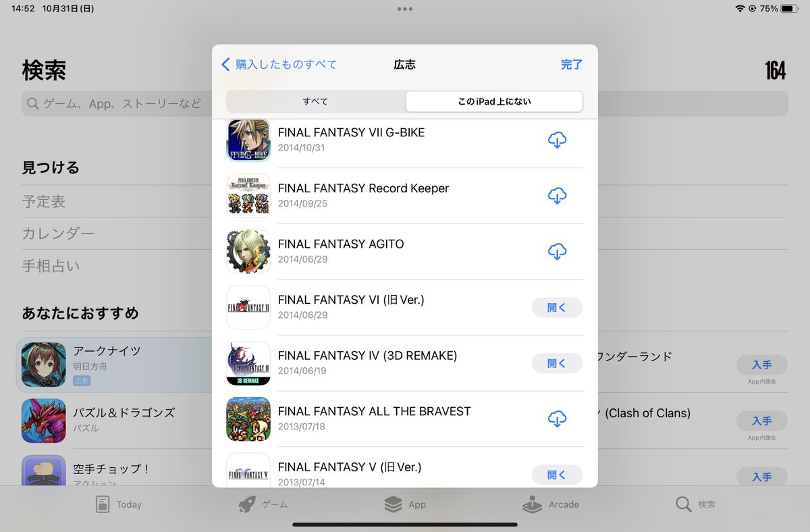
Task: Tap the 広告 ad badge under アークナイツ
Action: [82, 381]
